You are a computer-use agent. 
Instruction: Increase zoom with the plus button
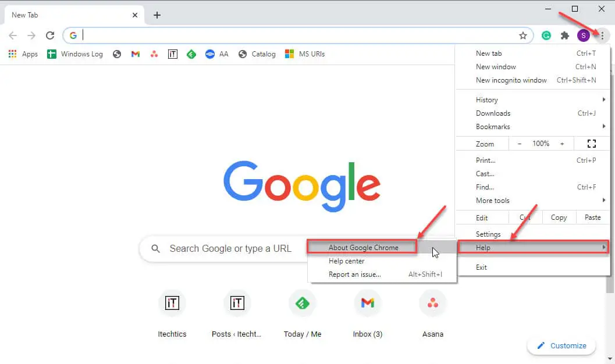point(562,144)
